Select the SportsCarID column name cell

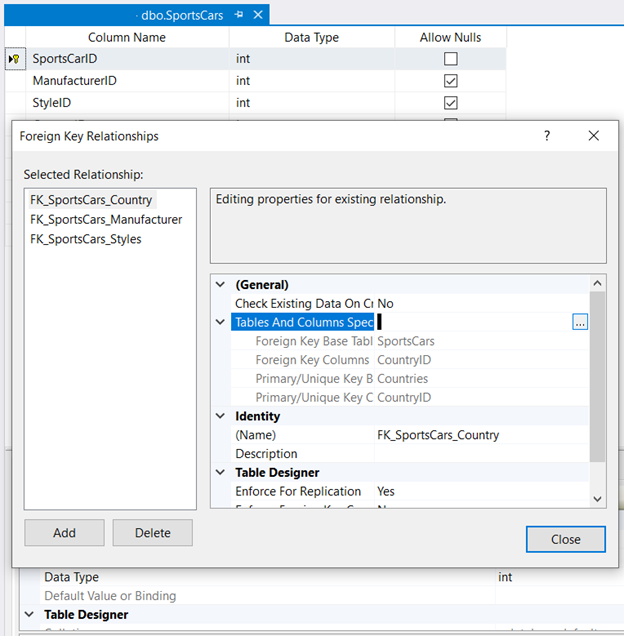[127, 59]
